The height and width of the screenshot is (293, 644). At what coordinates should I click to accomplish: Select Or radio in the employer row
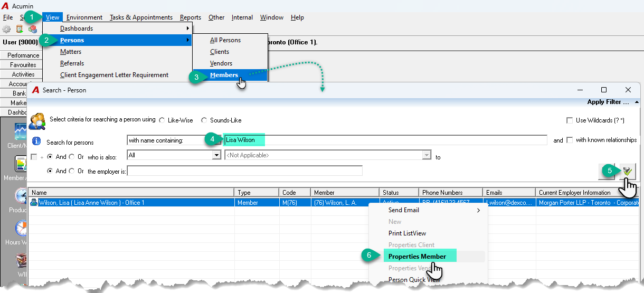click(72, 171)
